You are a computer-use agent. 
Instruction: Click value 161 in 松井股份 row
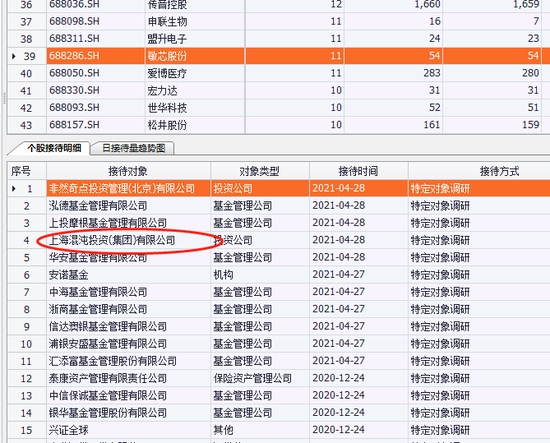pyautogui.click(x=431, y=125)
